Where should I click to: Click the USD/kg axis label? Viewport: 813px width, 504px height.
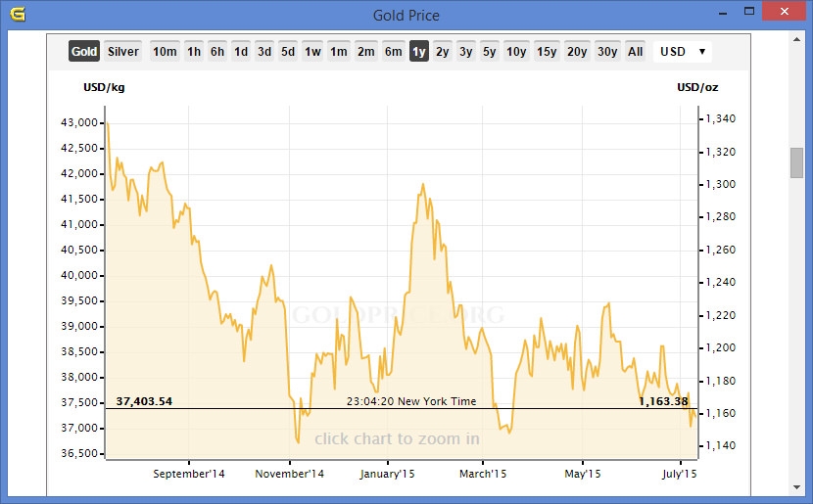(x=104, y=87)
